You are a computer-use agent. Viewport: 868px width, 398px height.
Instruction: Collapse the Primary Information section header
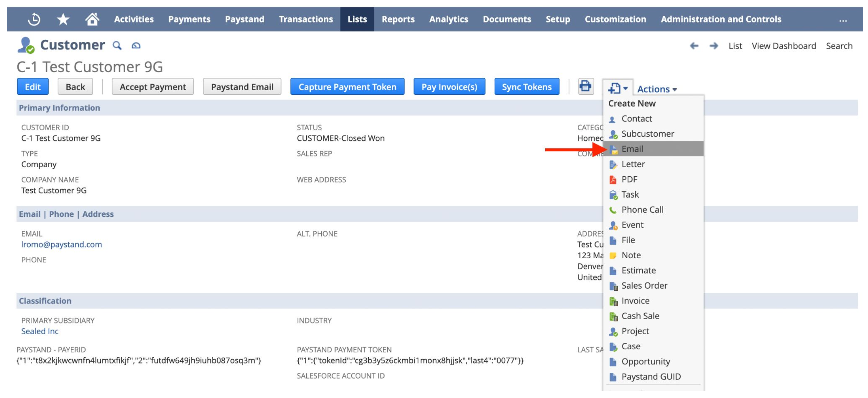(59, 108)
